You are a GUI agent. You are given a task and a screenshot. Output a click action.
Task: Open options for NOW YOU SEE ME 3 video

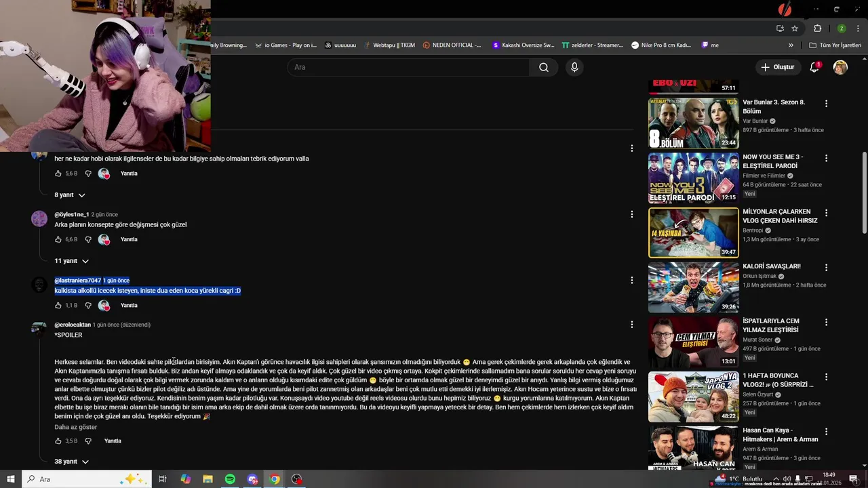[826, 158]
